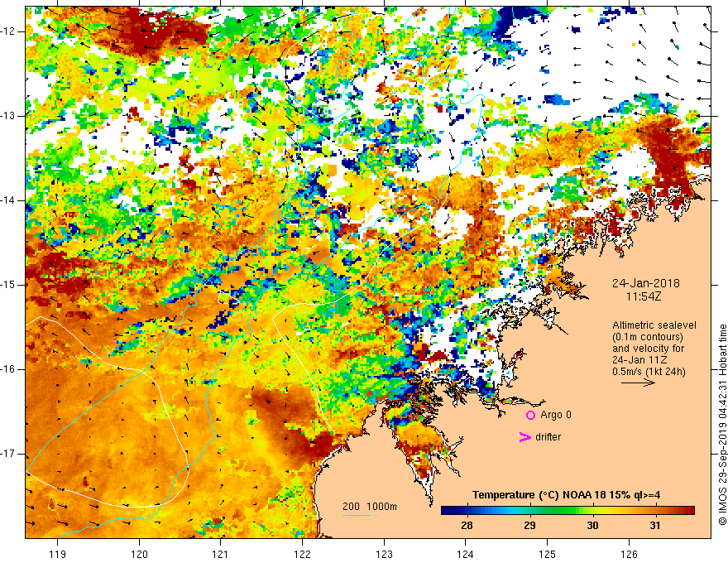
Task: Click the latitude axis label '-17'
Action: click(x=10, y=454)
